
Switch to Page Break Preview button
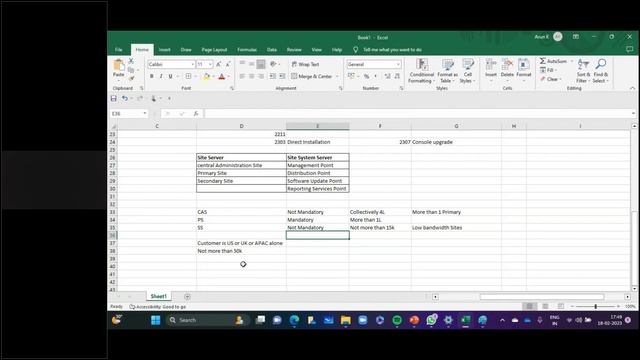click(561, 306)
